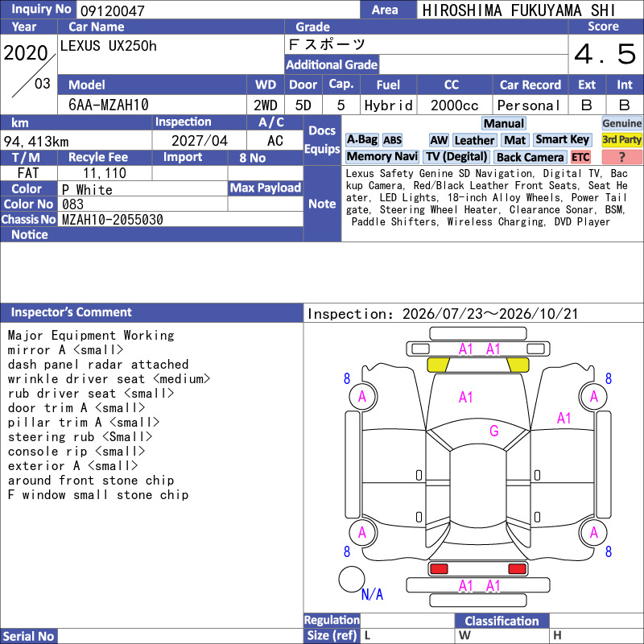
Task: Click the chassis number MZAH10-2055030
Action: point(113,220)
